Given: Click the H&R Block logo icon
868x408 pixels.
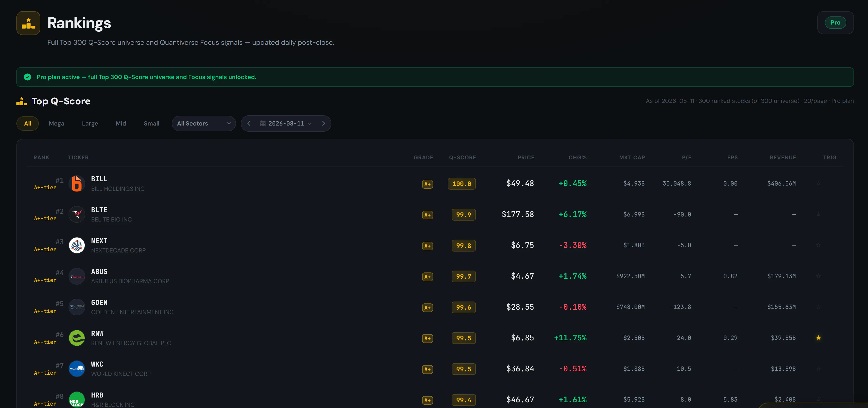Looking at the screenshot, I should coord(77,400).
